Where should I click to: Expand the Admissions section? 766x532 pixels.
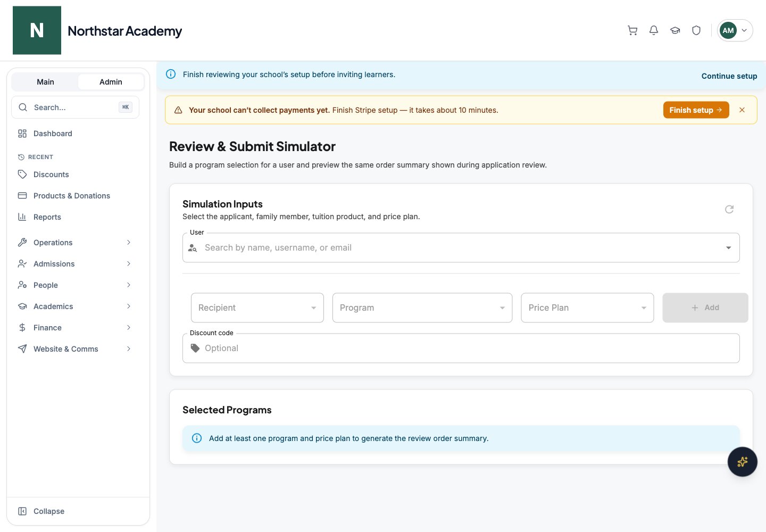pos(75,264)
